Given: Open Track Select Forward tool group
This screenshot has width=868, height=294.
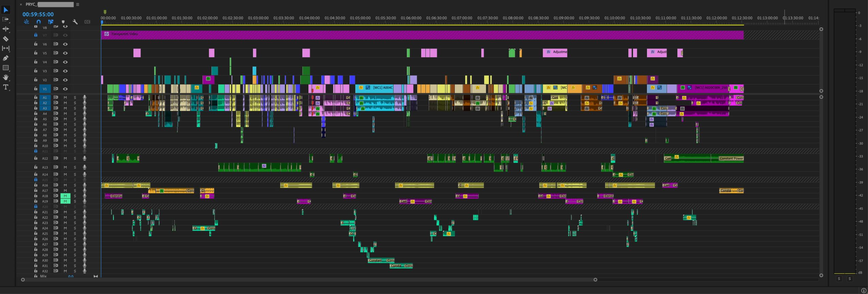Looking at the screenshot, I should pyautogui.click(x=6, y=19).
